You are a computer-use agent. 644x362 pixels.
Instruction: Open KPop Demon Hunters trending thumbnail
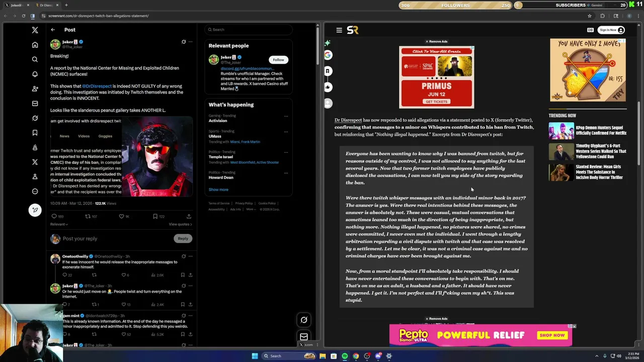[x=561, y=131]
